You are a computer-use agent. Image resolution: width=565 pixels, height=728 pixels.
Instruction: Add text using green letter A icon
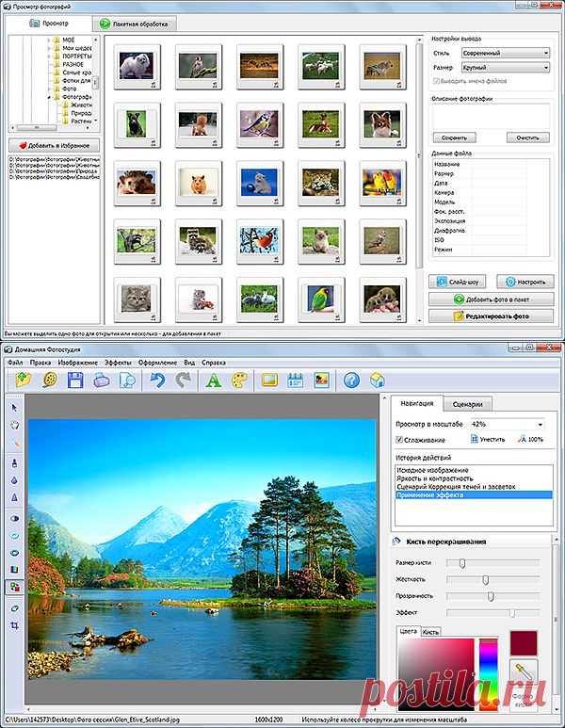213,380
